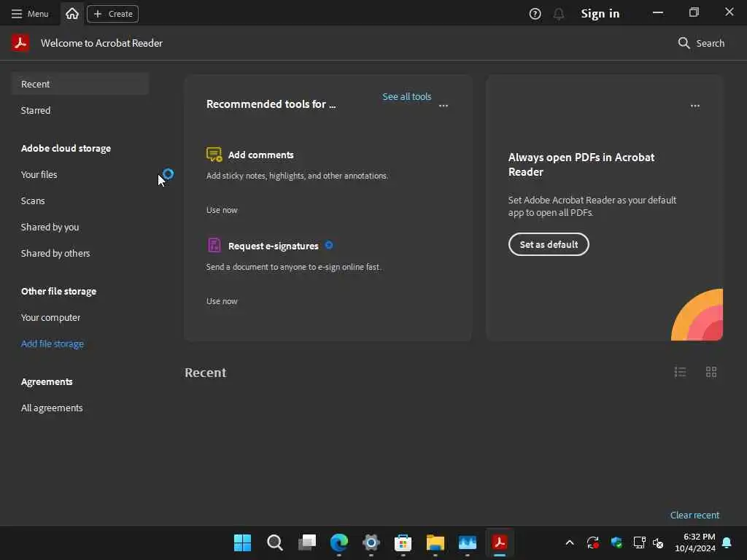This screenshot has height=560, width=747.
Task: Click Add comments tool title
Action: click(260, 155)
